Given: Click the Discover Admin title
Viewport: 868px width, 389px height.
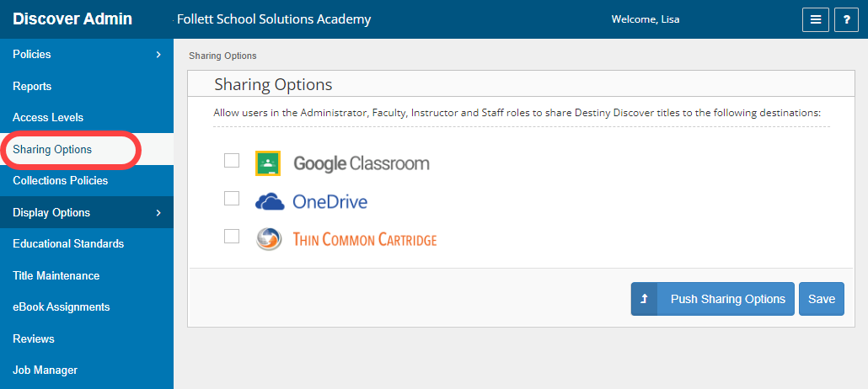Looking at the screenshot, I should [x=72, y=19].
